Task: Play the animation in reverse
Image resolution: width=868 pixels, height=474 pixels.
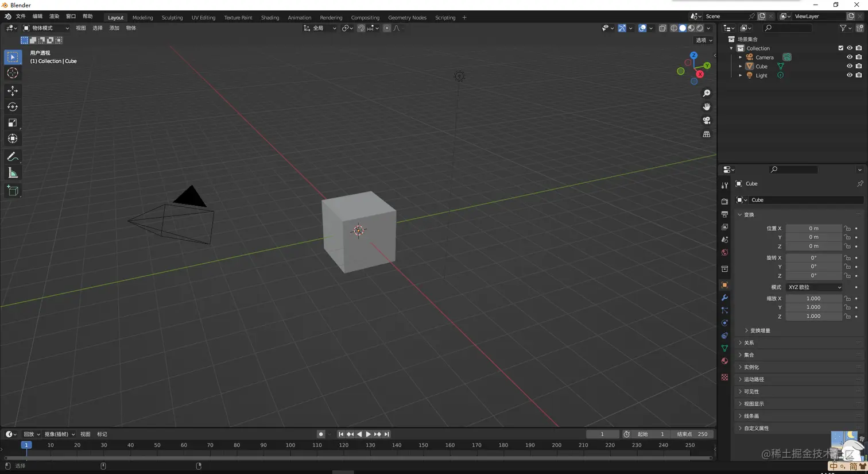Action: pyautogui.click(x=359, y=434)
